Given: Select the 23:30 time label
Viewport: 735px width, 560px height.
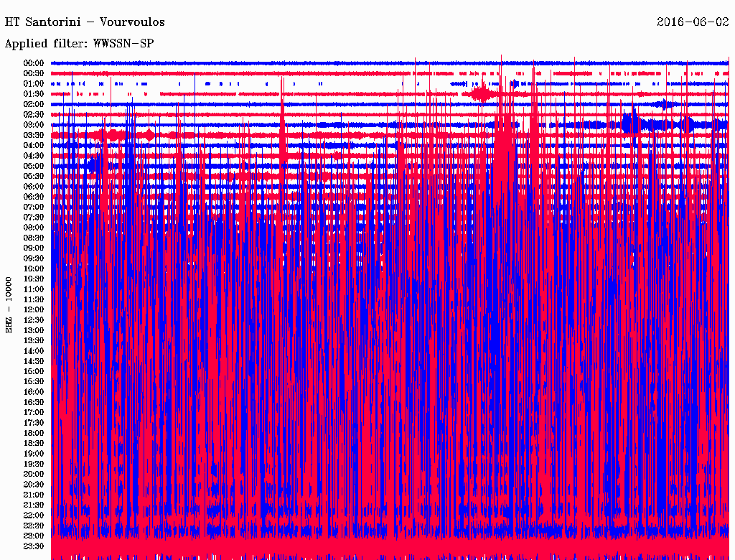Looking at the screenshot, I should pos(34,546).
